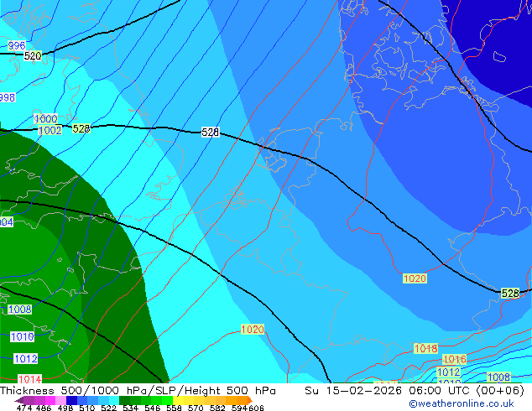Select the pale pink legend swatch
Screen dimensions: 532x411
point(61,400)
